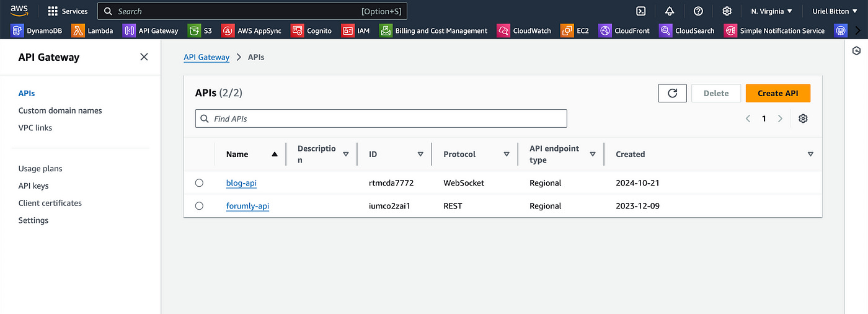The image size is (868, 314).
Task: Click the Delete button
Action: (716, 93)
